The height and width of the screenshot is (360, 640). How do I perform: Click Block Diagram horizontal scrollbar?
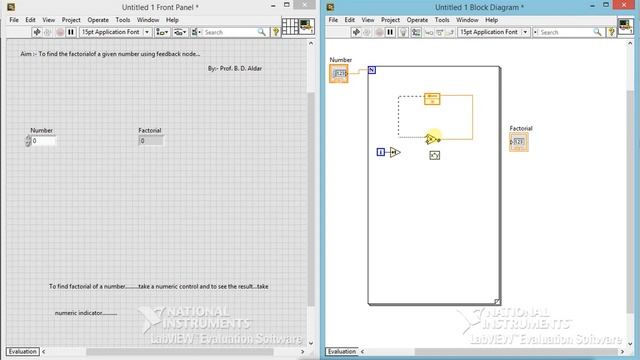click(516, 351)
